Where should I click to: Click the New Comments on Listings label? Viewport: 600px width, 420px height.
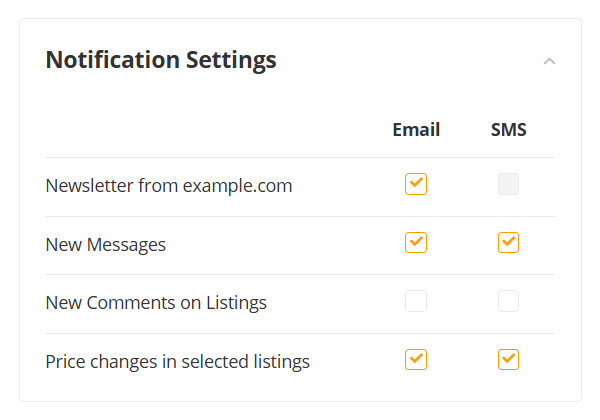[x=156, y=302]
